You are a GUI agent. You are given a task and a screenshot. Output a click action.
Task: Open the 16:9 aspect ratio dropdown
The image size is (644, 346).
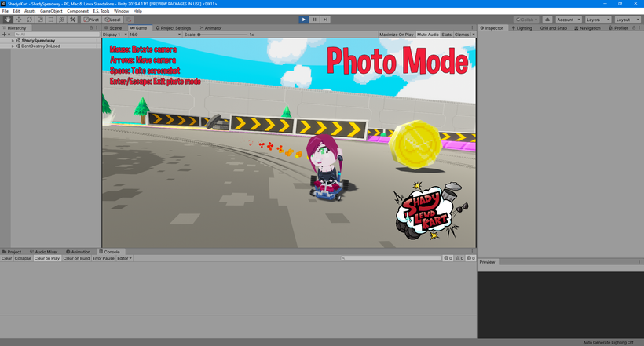click(155, 35)
